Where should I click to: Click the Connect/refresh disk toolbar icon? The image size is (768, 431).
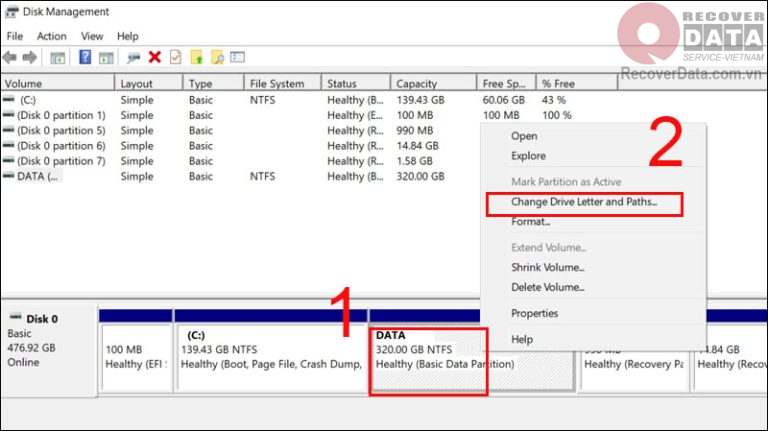[x=133, y=57]
